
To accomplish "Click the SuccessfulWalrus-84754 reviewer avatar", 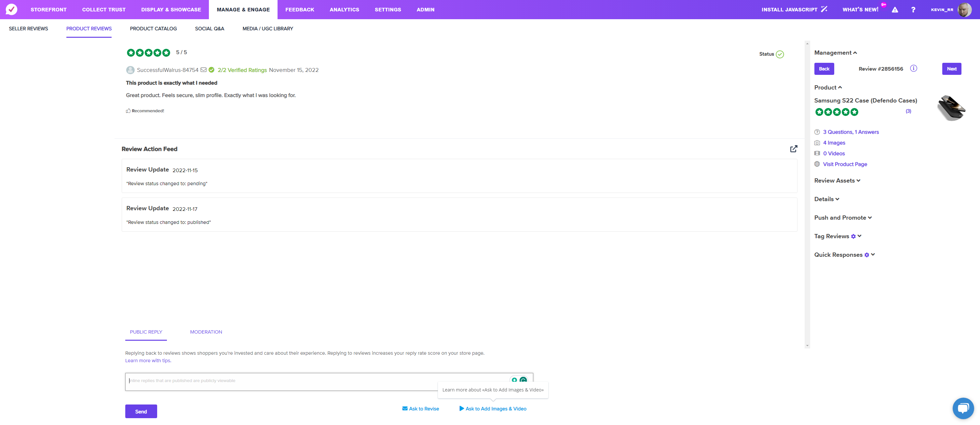I will click(130, 70).
